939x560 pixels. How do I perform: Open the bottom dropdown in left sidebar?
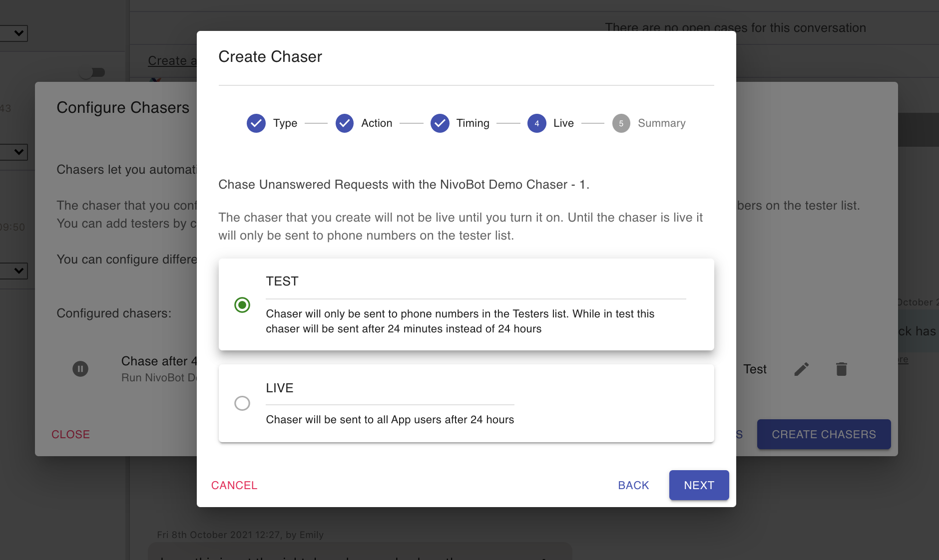pyautogui.click(x=15, y=271)
